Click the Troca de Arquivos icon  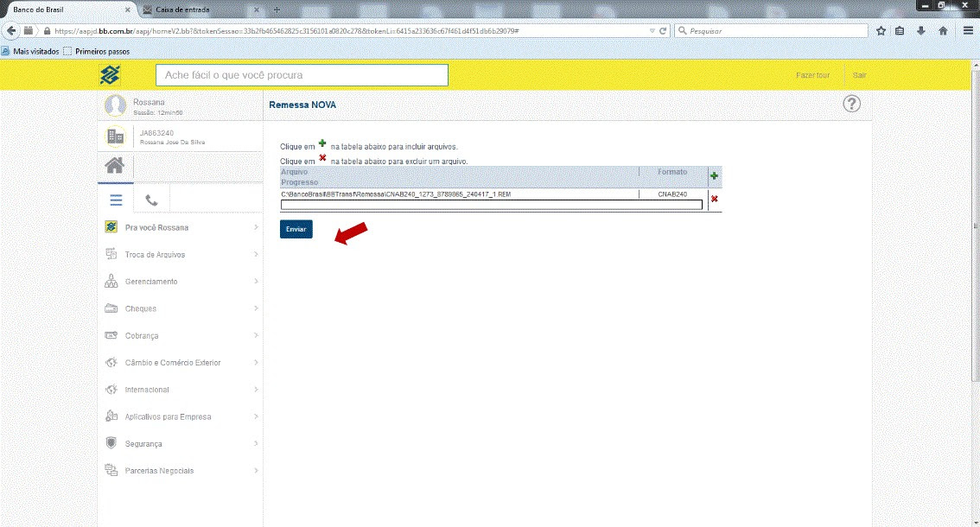(x=111, y=254)
